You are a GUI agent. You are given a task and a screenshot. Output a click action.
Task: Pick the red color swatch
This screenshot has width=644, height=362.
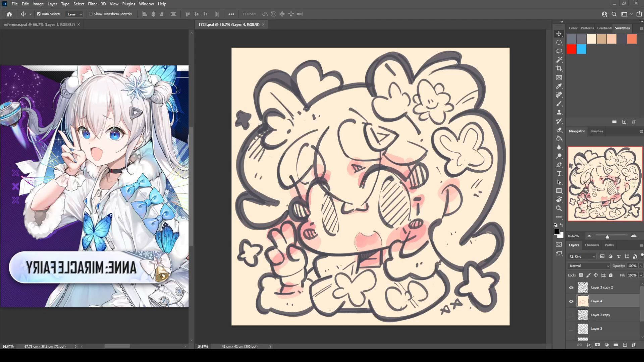tap(571, 49)
